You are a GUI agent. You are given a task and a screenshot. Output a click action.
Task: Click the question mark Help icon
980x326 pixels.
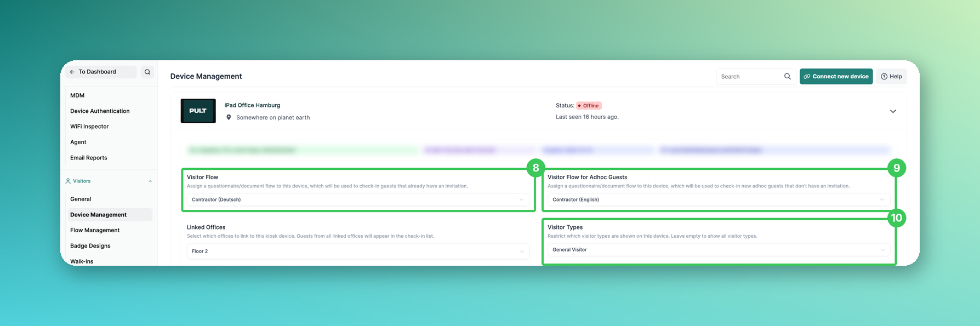(x=884, y=77)
